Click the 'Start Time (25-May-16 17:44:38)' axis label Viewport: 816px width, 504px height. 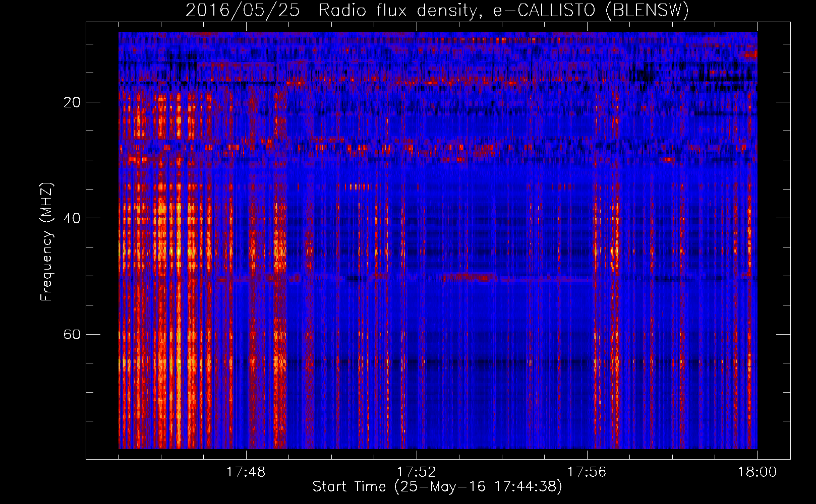(437, 487)
